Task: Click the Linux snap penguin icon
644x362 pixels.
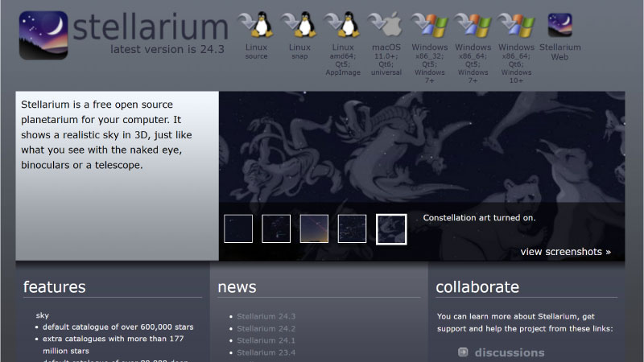Action: tap(299, 26)
